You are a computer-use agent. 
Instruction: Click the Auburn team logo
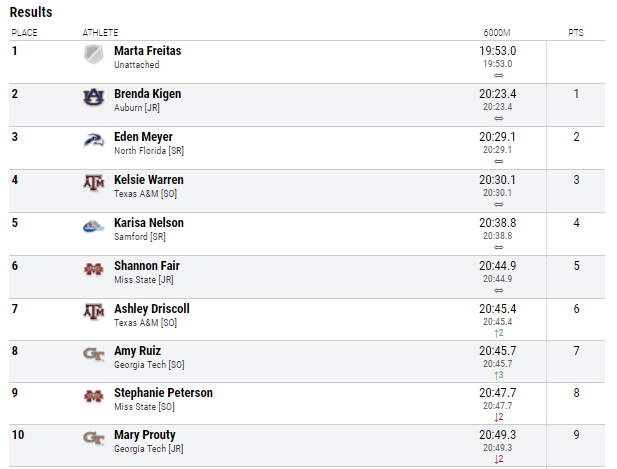coord(93,98)
